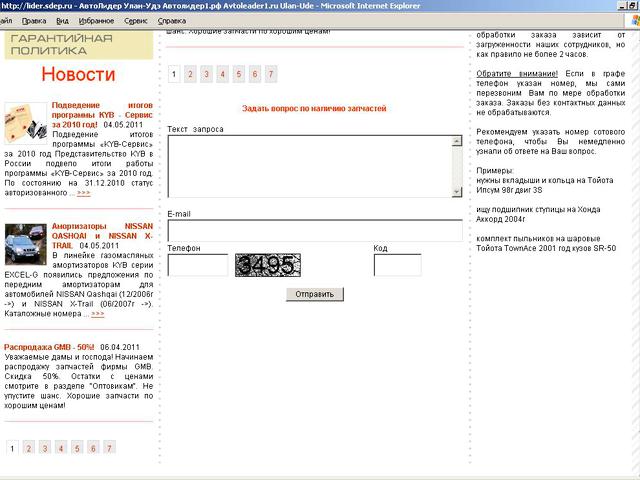Open the Nissan Qashqai amortizers headline
The image size is (640, 480).
[x=102, y=236]
